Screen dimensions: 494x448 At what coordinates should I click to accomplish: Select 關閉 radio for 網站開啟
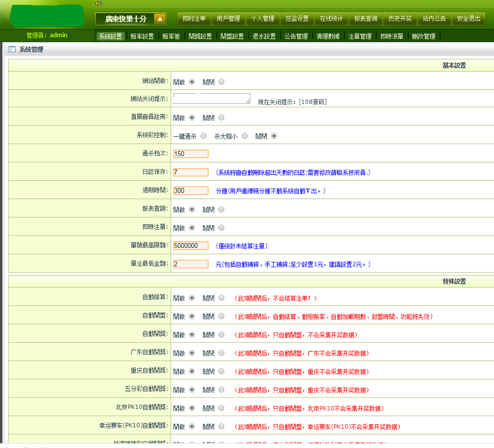pos(221,82)
